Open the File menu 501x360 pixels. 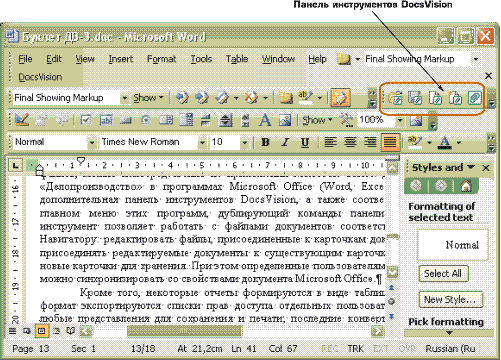pos(25,59)
